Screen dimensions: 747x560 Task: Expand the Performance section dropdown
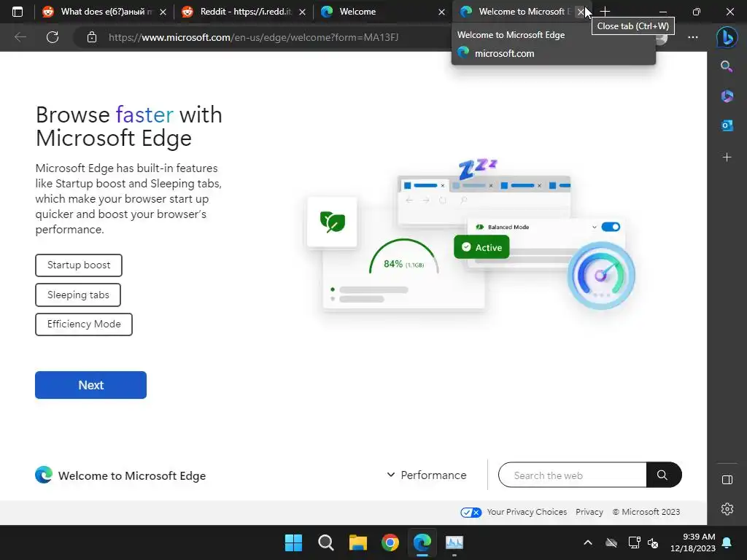coord(426,475)
